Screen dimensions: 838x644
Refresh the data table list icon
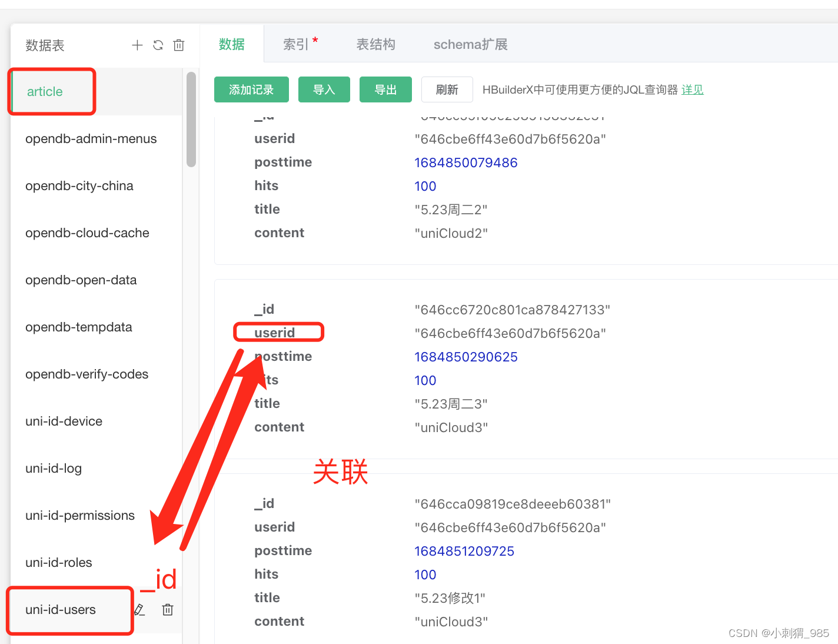click(x=158, y=45)
